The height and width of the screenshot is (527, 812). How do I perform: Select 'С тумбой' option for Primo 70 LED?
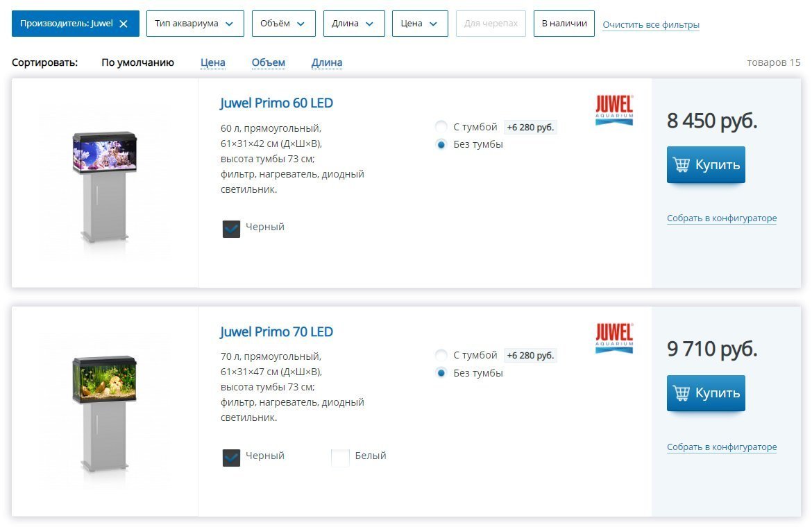pos(441,355)
